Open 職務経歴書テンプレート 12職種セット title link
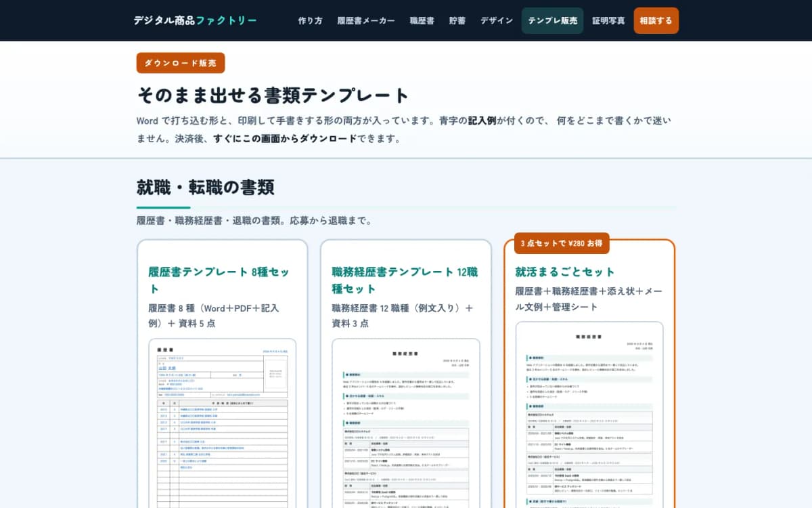 [405, 280]
